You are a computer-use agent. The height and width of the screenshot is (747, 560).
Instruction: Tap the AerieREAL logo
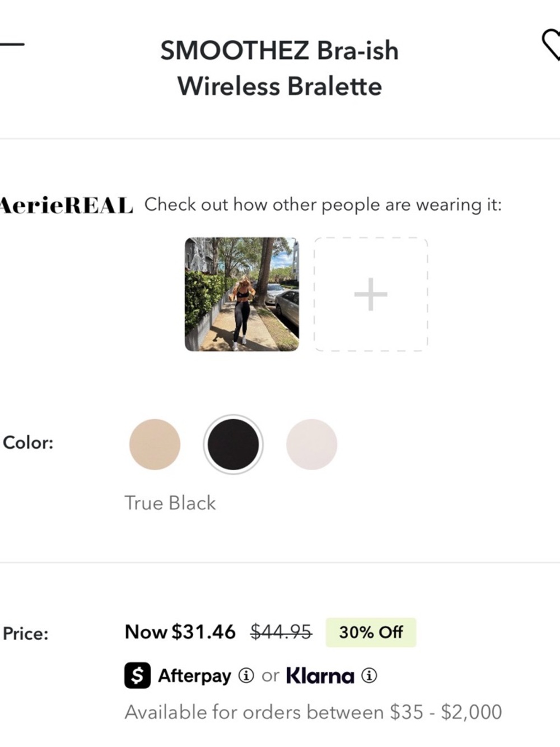(x=66, y=206)
